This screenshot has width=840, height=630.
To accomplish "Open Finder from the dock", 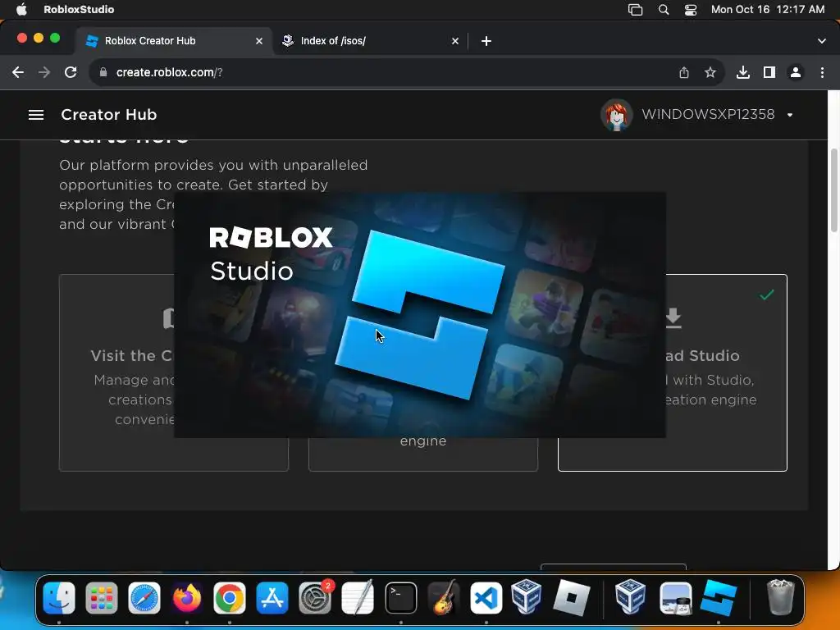I will point(59,597).
